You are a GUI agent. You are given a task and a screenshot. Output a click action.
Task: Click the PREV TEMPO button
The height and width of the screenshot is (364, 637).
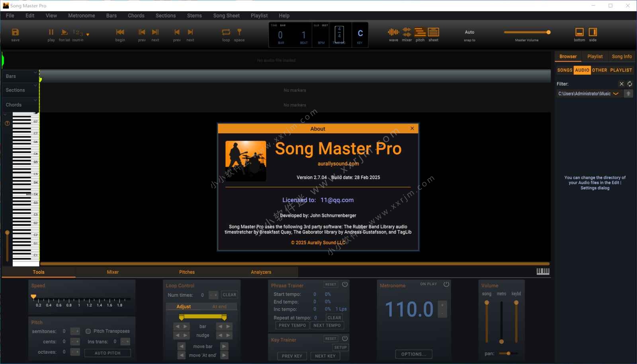pos(292,325)
